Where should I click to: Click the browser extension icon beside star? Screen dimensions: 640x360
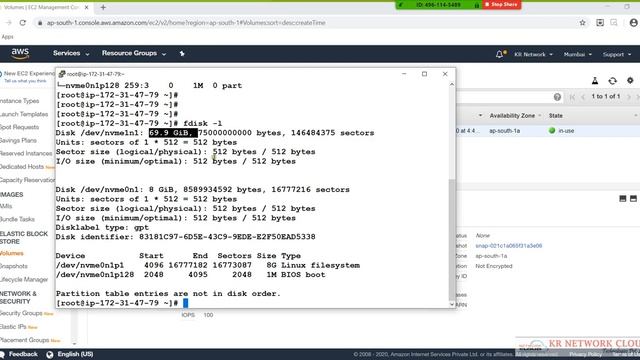click(600, 23)
